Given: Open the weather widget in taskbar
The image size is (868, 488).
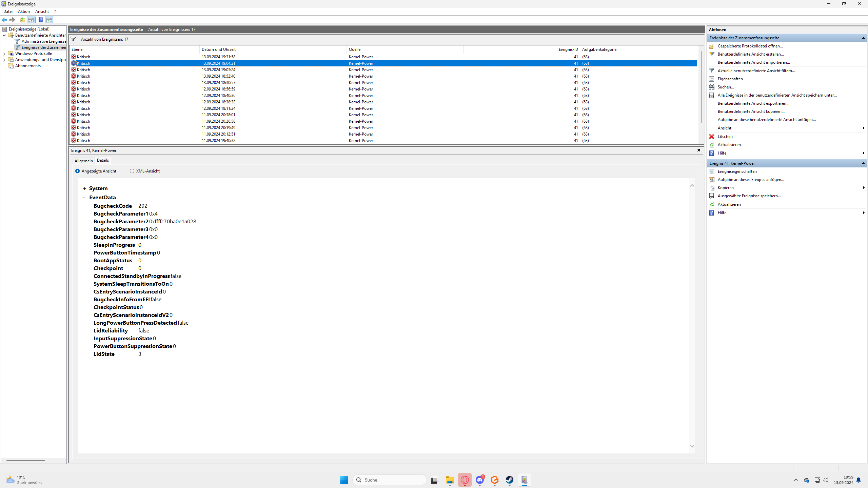Looking at the screenshot, I should [24, 480].
